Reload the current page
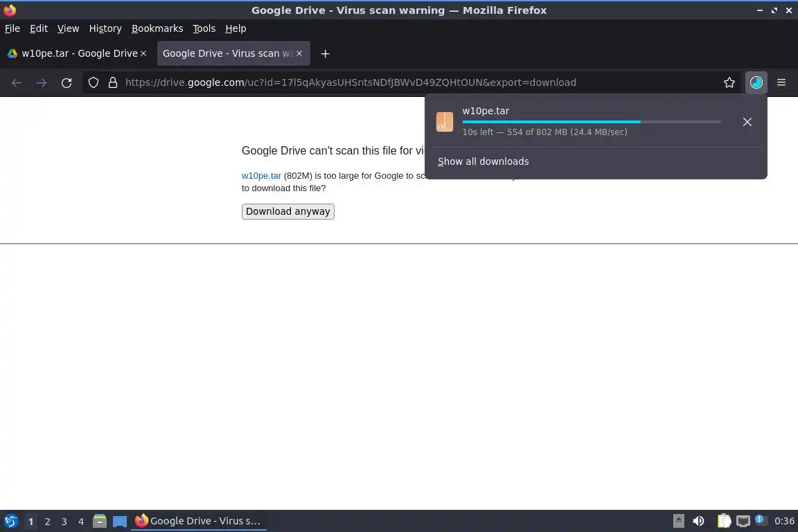The height and width of the screenshot is (532, 798). pos(66,82)
